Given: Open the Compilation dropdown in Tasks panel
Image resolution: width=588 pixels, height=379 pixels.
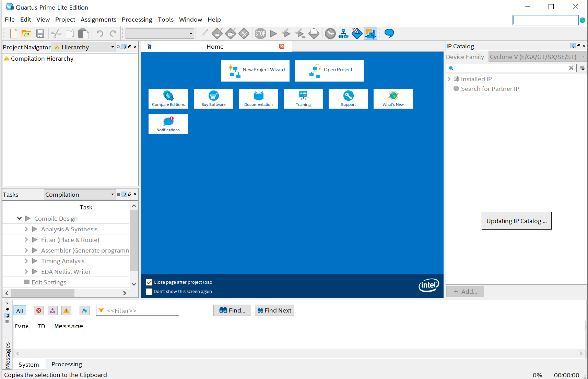Looking at the screenshot, I should pos(80,194).
